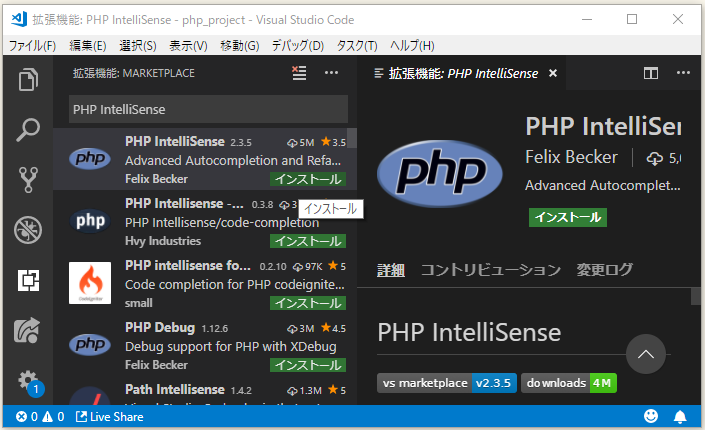Image resolution: width=705 pixels, height=430 pixels.
Task: Click 'Debug support for PHP with XDebug' text
Action: pyautogui.click(x=231, y=347)
